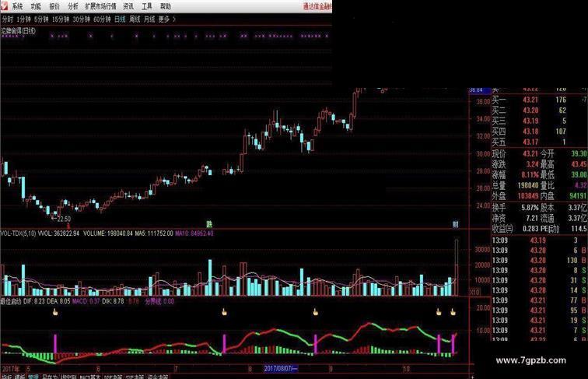Screen dimensions: 588x379
Task: Click the 外盘 103849 value
Action: click(528, 196)
